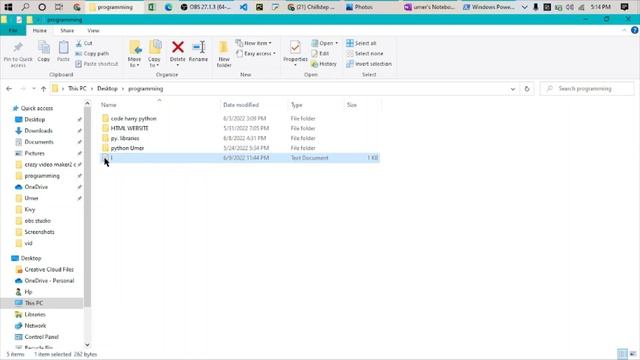Click taskbar Search icon
The height and width of the screenshot is (360, 640).
[x=25, y=7]
